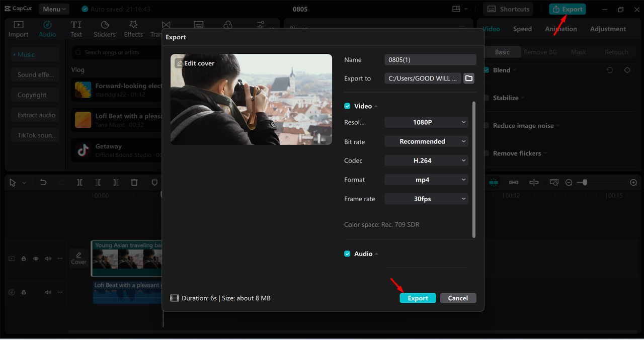
Task: Click the Delete left trim icon
Action: pos(98,183)
